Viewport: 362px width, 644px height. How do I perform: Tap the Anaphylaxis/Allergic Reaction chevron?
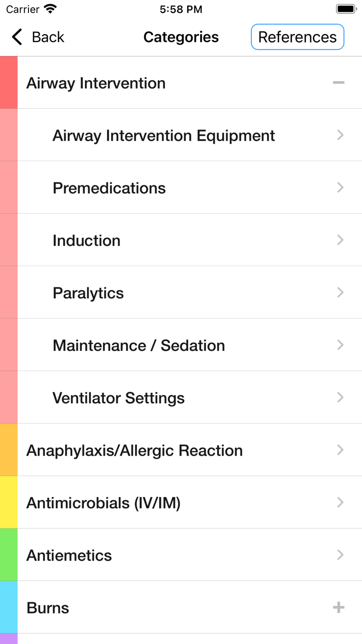coord(340,450)
